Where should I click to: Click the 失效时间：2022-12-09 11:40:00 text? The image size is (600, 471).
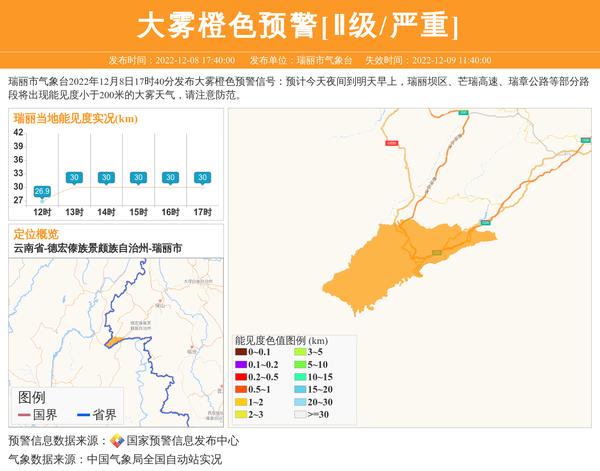click(428, 60)
